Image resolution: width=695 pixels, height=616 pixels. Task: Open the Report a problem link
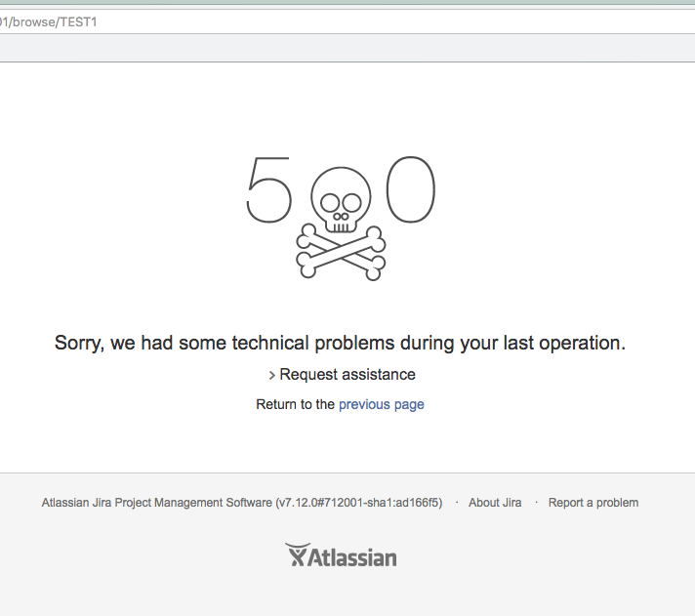593,503
